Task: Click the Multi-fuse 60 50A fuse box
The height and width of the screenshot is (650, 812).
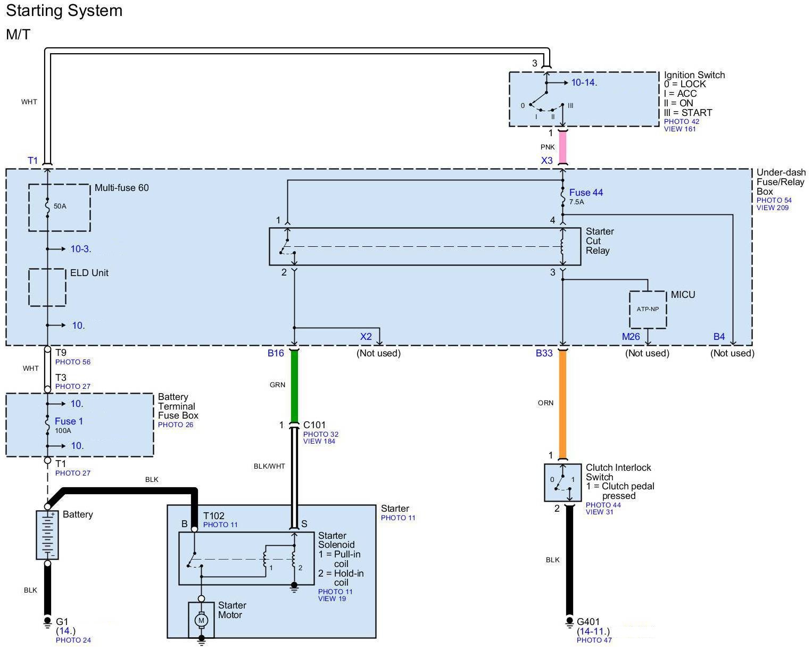Action: tap(59, 207)
